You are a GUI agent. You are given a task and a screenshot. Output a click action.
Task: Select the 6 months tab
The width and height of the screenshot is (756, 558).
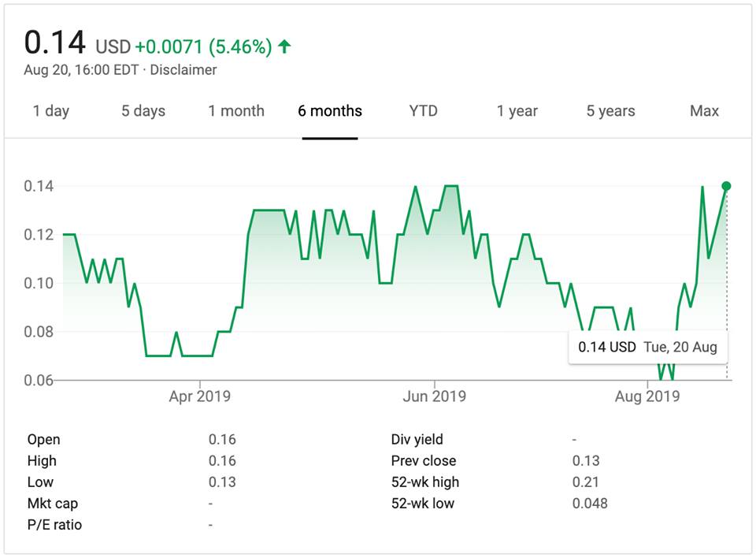(x=330, y=111)
